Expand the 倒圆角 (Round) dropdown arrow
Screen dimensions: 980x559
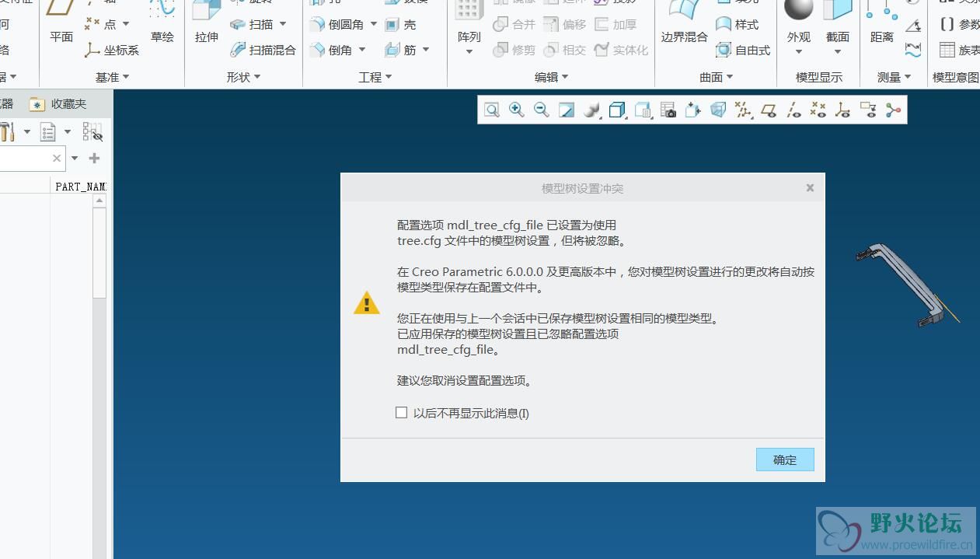click(x=374, y=25)
